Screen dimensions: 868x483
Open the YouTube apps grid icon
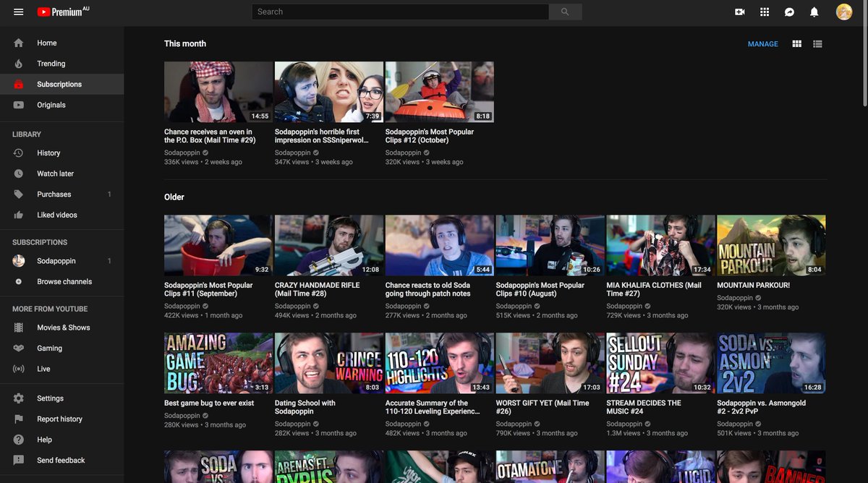tap(765, 12)
